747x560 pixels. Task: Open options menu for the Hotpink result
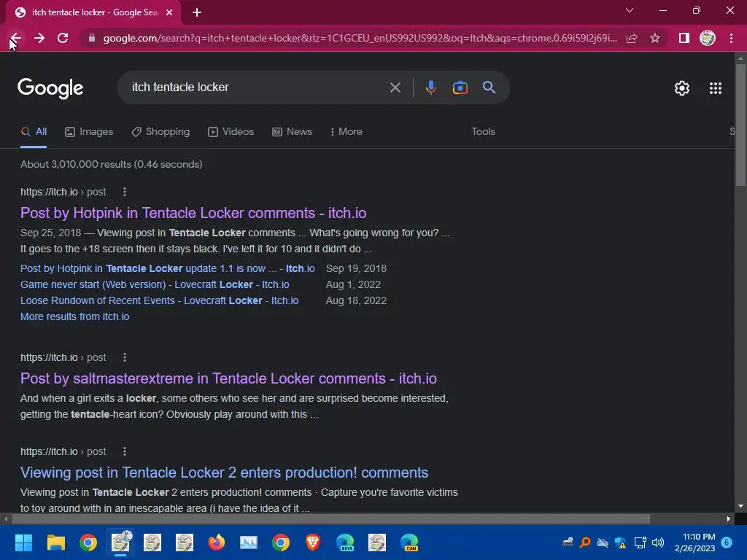125,192
